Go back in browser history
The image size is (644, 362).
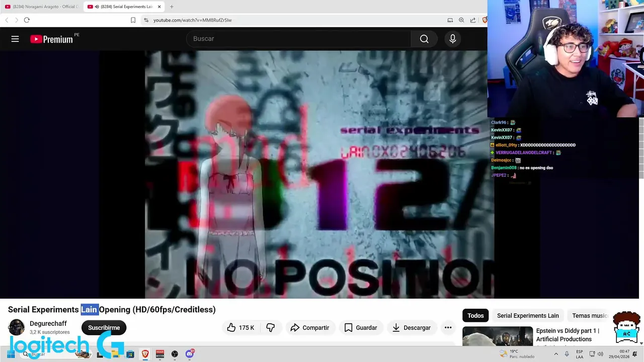click(x=7, y=20)
